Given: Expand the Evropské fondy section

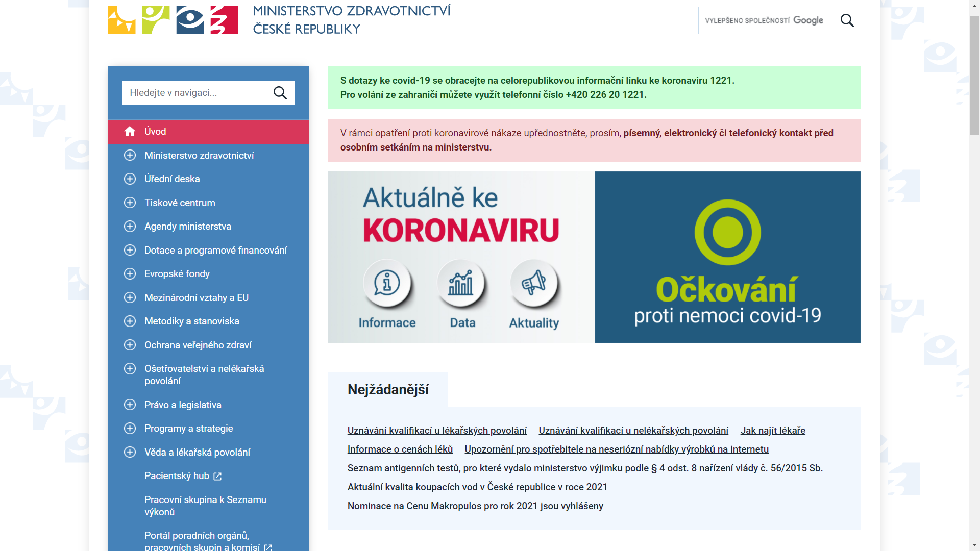Looking at the screenshot, I should click(x=130, y=274).
